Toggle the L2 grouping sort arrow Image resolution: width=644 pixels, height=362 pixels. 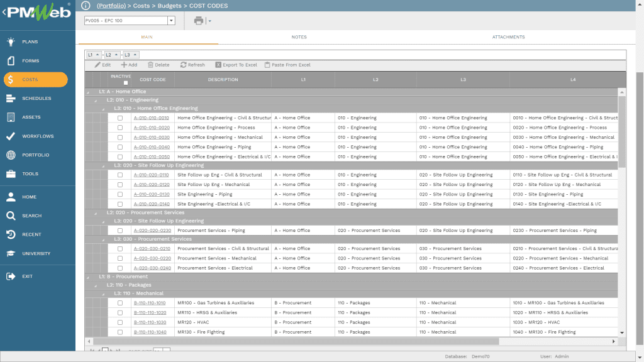(x=116, y=55)
